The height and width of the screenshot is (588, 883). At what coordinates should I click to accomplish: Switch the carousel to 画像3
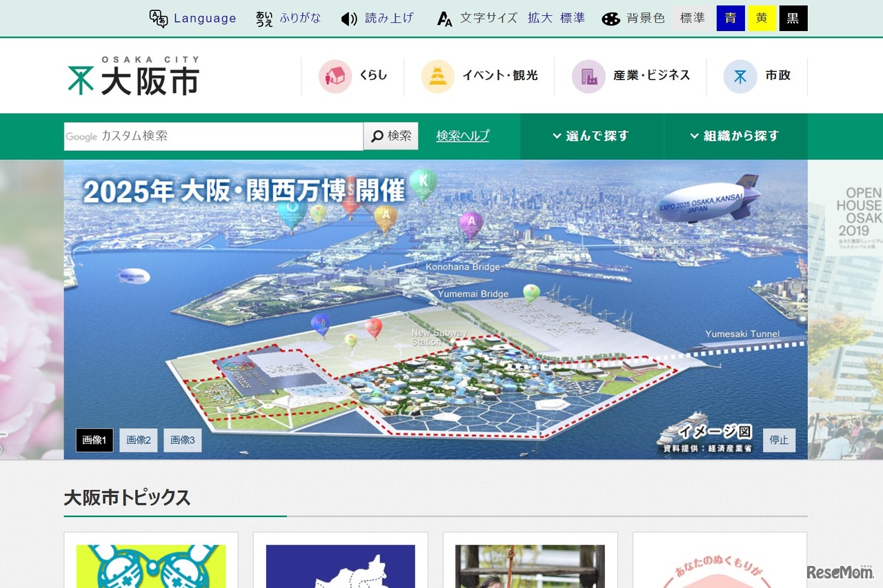[x=182, y=440]
